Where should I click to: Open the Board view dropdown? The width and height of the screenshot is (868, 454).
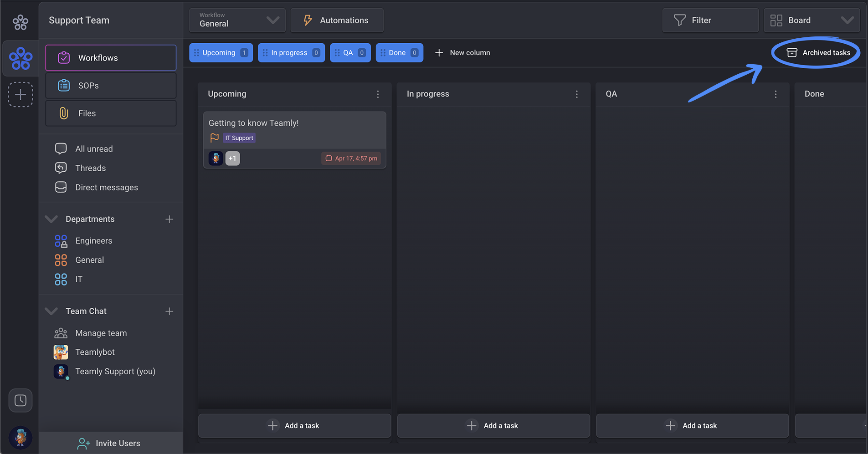coord(812,20)
